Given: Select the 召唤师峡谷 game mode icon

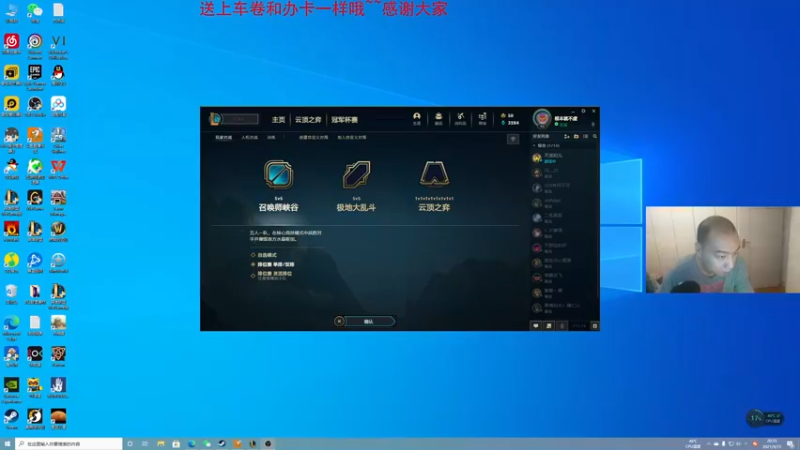Looking at the screenshot, I should pos(278,174).
